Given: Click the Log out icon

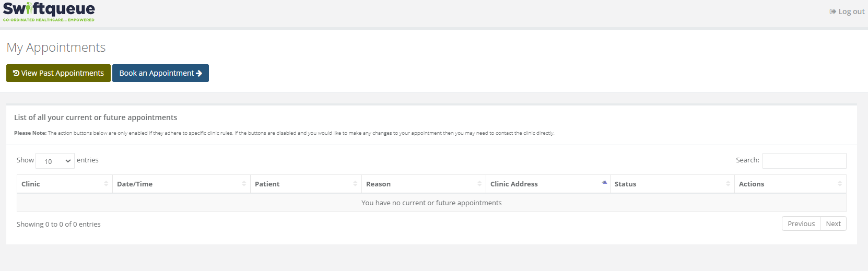Looking at the screenshot, I should [832, 11].
